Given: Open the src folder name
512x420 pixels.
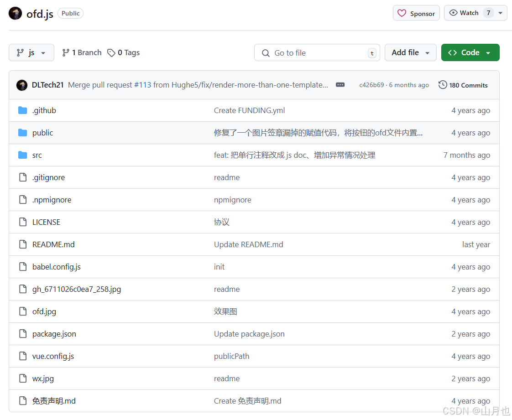Looking at the screenshot, I should click(x=37, y=156).
